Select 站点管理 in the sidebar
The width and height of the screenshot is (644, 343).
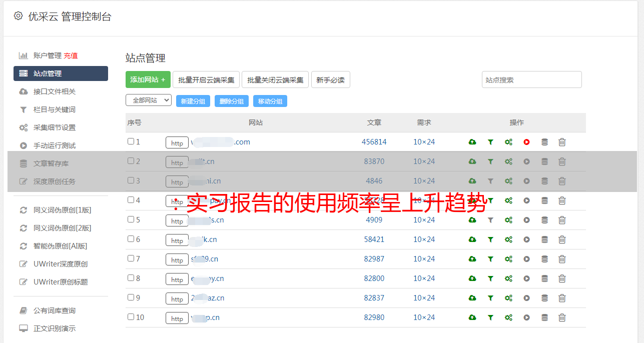61,73
